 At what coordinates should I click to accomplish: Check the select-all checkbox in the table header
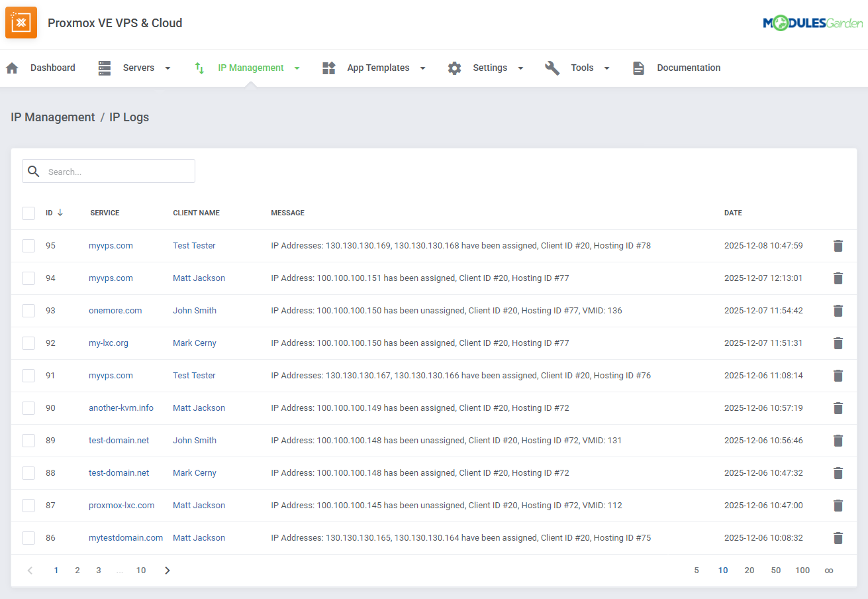pos(28,213)
